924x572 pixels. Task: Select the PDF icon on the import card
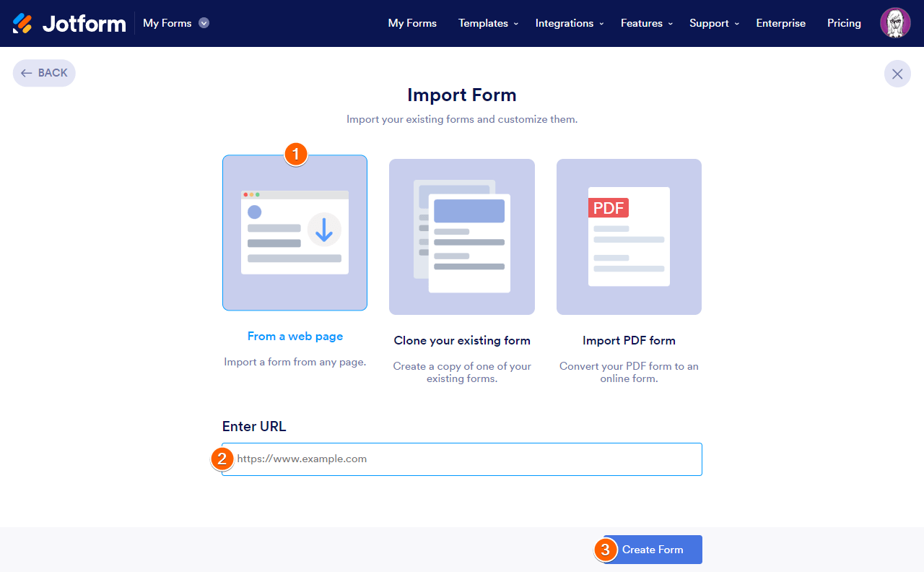pos(608,207)
